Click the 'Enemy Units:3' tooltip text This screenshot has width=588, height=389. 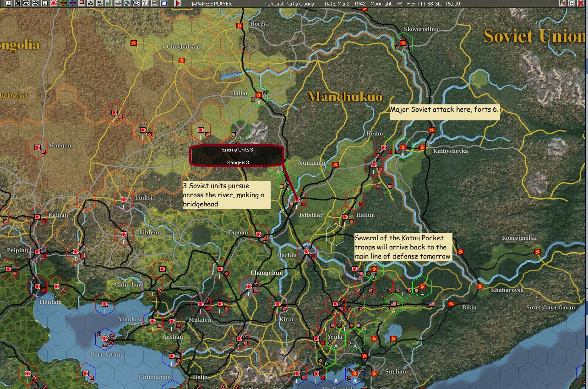[x=238, y=150]
